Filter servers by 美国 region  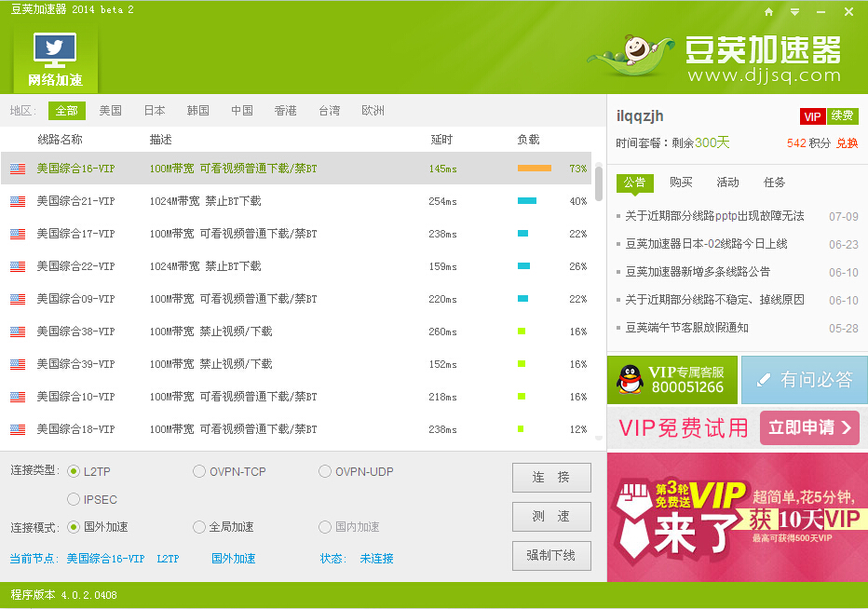110,111
